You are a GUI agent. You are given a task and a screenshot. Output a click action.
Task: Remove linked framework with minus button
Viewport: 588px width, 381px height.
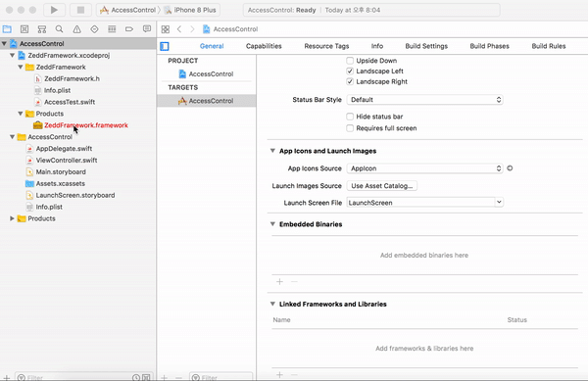pos(294,374)
